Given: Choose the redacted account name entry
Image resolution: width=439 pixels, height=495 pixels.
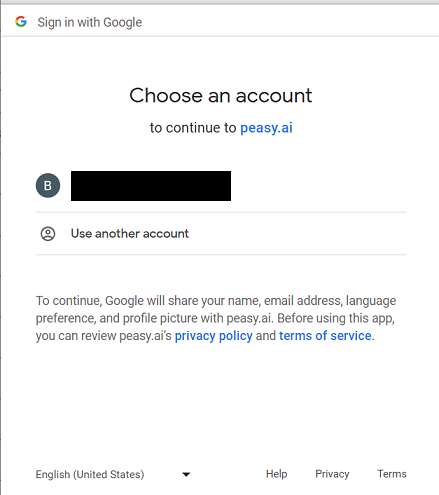Looking at the screenshot, I should 151,186.
